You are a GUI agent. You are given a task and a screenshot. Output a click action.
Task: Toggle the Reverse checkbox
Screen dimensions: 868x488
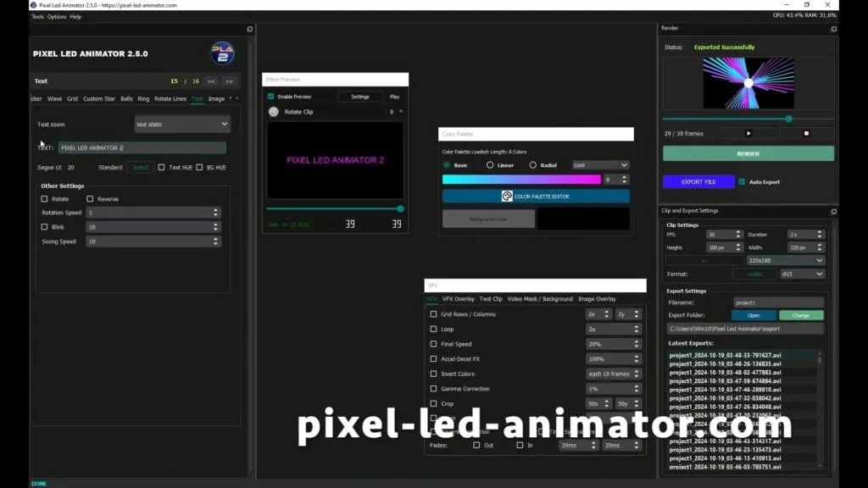coord(90,198)
